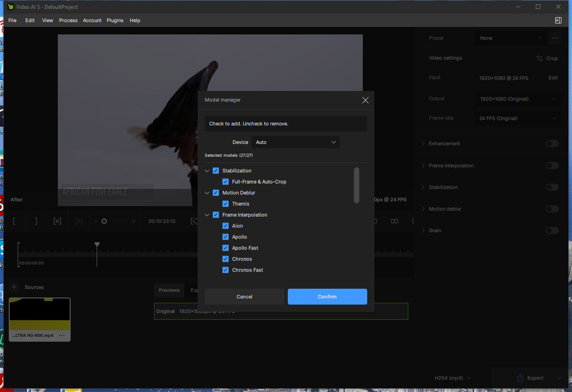Open the Device Auto dropdown
The width and height of the screenshot is (572, 392).
click(x=296, y=142)
